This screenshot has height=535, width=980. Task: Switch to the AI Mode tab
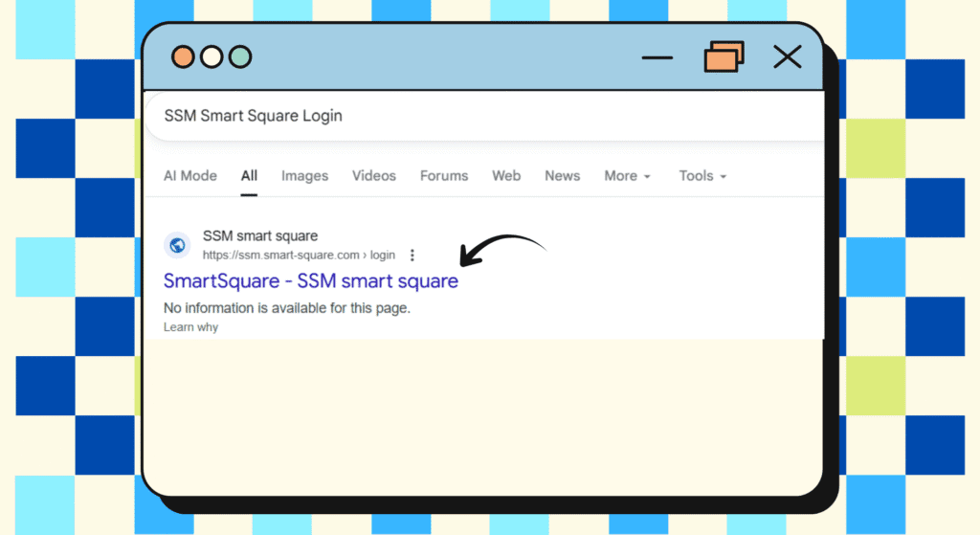(x=190, y=176)
